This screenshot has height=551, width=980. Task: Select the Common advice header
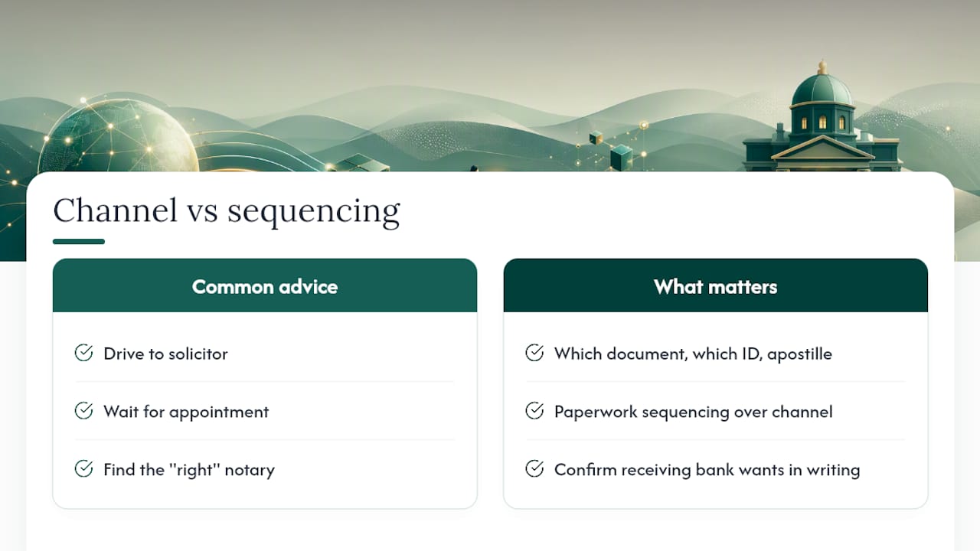[x=265, y=285]
